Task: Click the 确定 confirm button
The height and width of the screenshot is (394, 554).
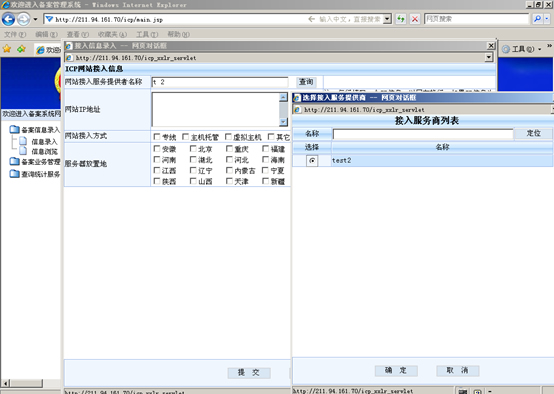Action: [x=396, y=370]
